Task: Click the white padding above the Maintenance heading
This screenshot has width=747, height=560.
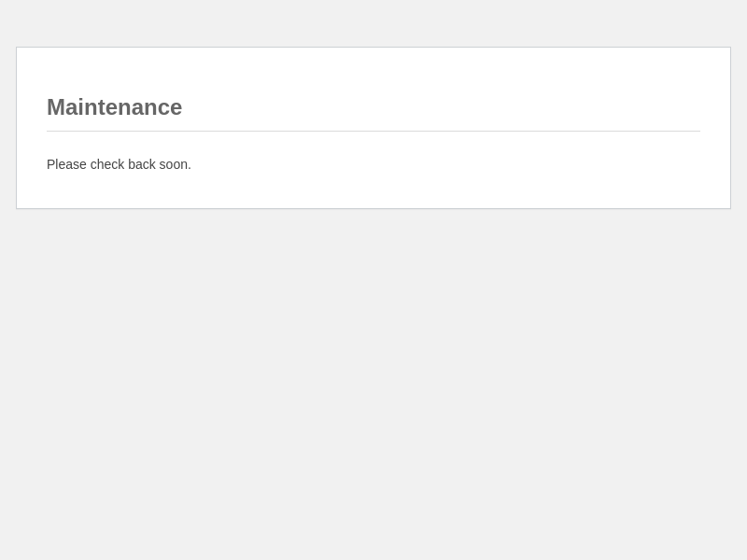Action: pos(373,70)
